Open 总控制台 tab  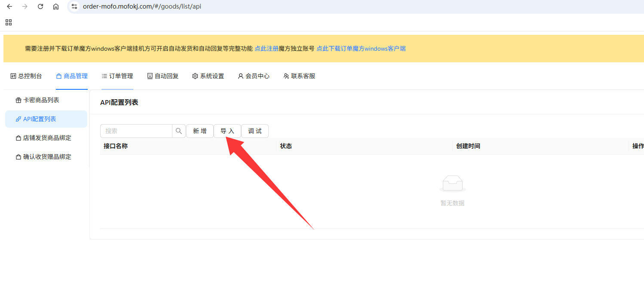click(26, 76)
